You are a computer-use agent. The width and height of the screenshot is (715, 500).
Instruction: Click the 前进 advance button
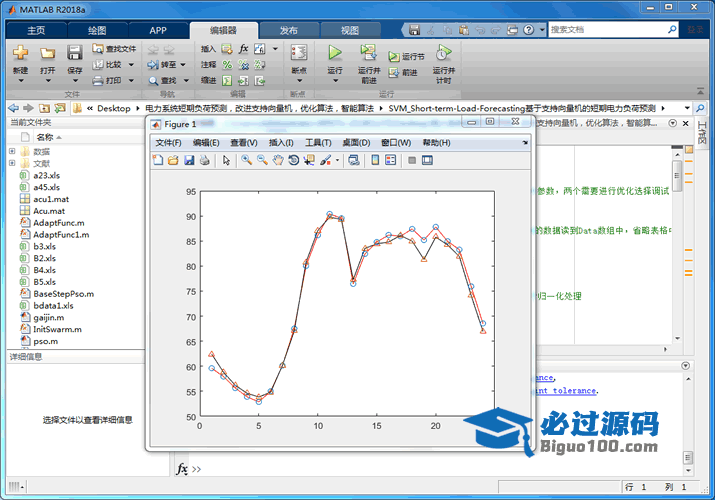403,72
